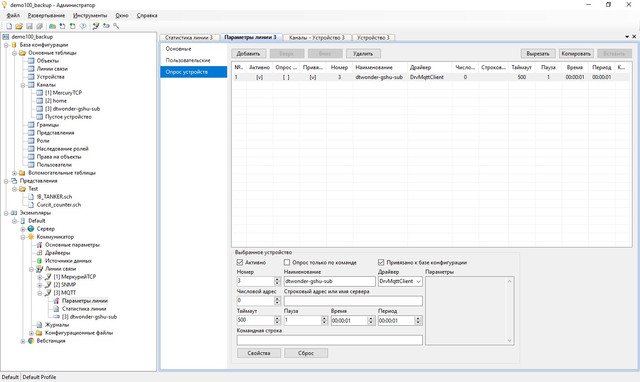Click the table icon beside Пользователи
Image resolution: width=640 pixels, height=382 pixels.
pyautogui.click(x=31, y=165)
